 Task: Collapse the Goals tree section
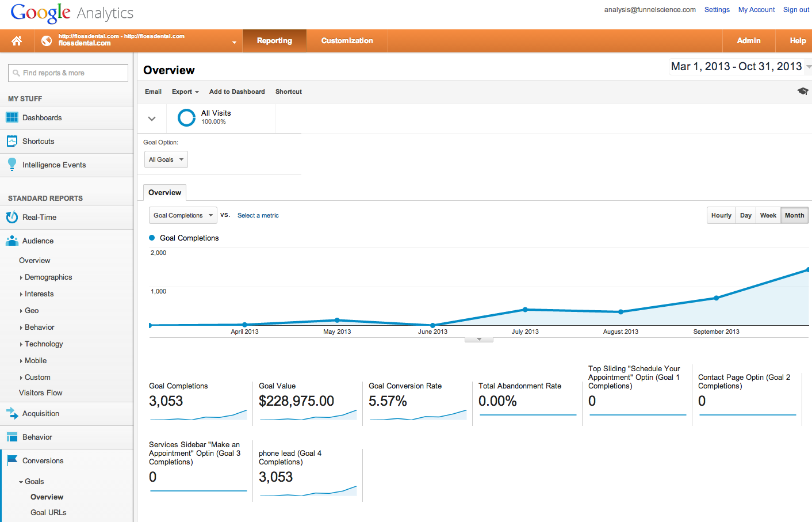(21, 482)
